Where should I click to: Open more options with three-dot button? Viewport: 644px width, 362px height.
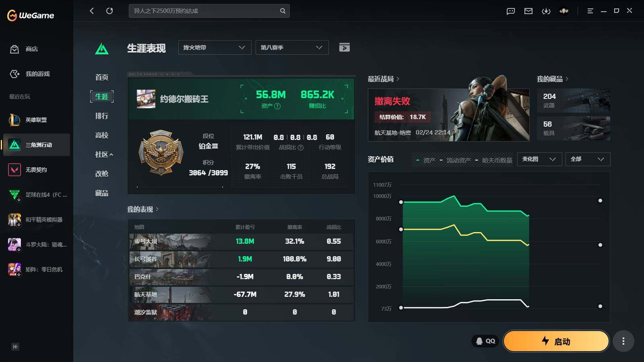[623, 341]
